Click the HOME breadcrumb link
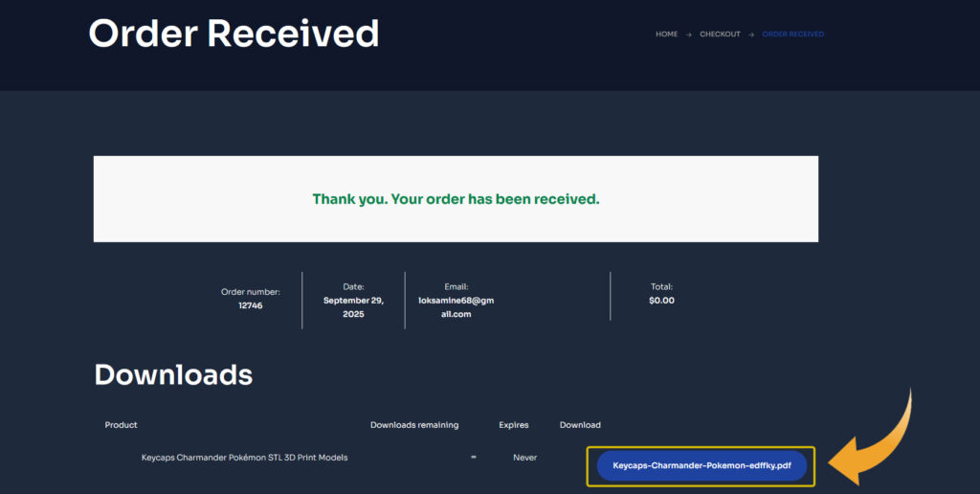Screen dimensions: 980x494 click(666, 34)
